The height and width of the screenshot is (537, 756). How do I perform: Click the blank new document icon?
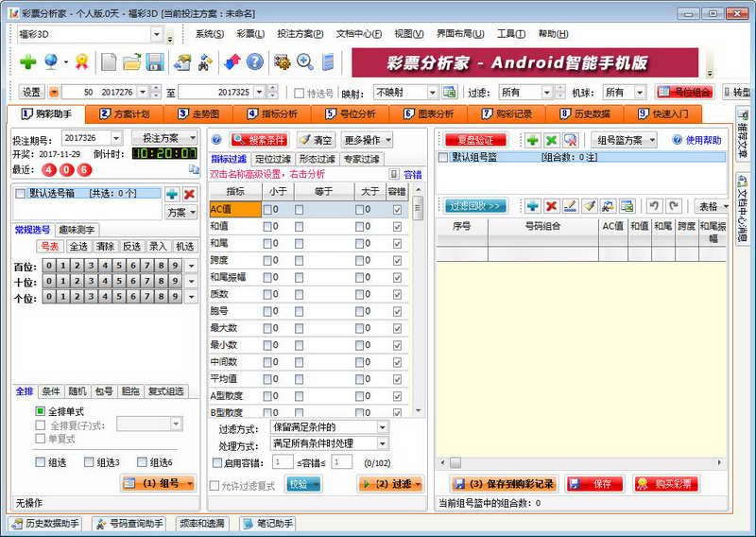pos(109,62)
